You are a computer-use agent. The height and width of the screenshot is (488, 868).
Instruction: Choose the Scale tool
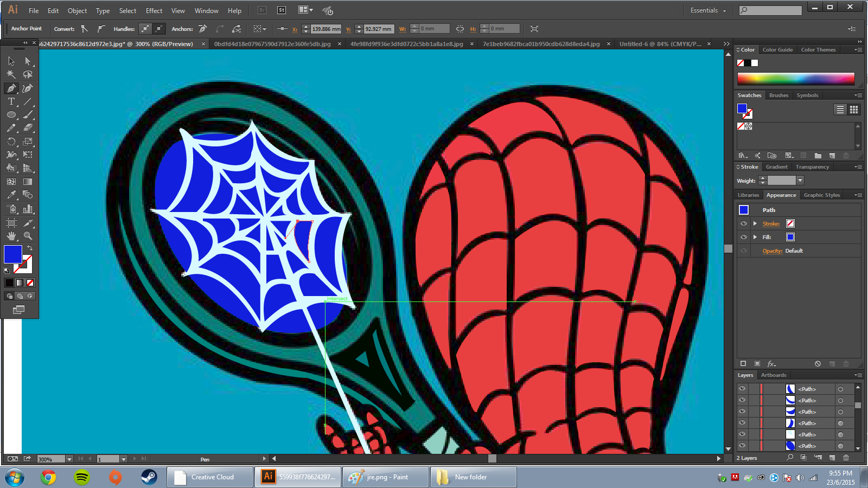(28, 142)
